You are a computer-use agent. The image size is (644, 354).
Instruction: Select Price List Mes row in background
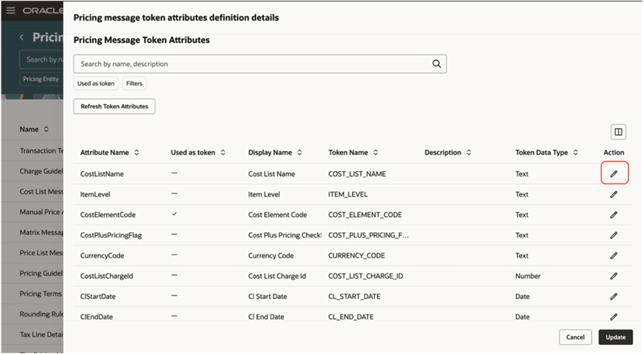coord(41,252)
